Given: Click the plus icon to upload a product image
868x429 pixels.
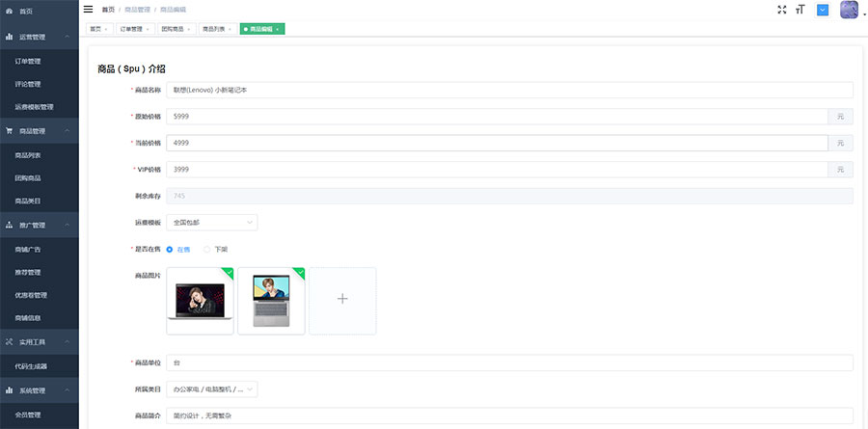Looking at the screenshot, I should point(342,299).
